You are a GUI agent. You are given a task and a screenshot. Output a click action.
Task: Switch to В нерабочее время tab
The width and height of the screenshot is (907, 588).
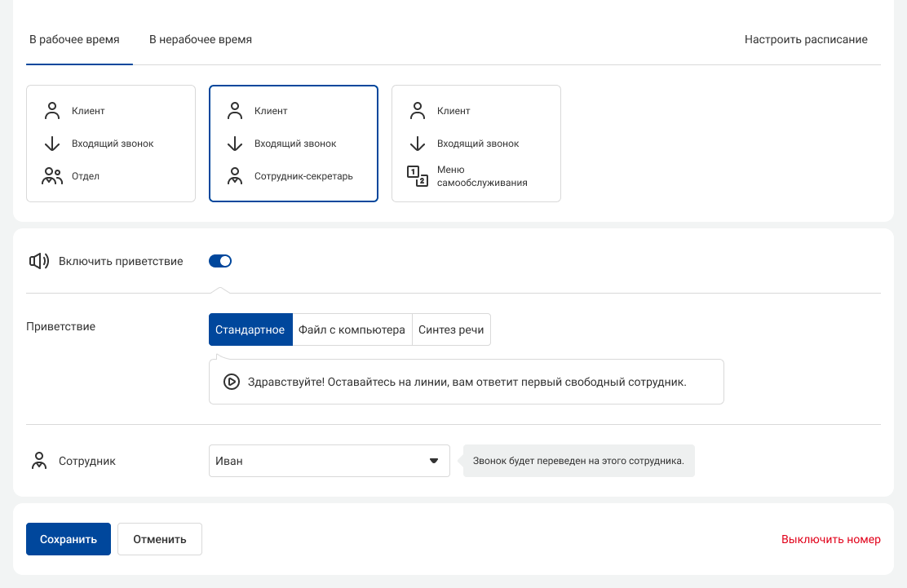(x=200, y=39)
